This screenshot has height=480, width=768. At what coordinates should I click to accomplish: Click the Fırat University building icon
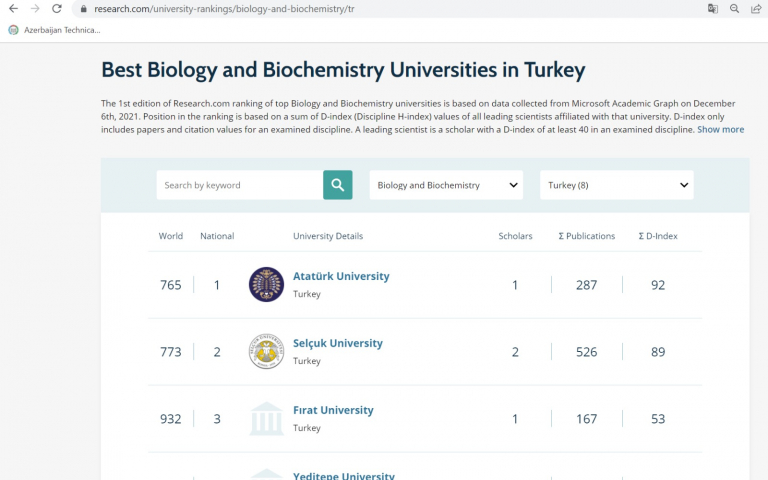[x=266, y=419]
